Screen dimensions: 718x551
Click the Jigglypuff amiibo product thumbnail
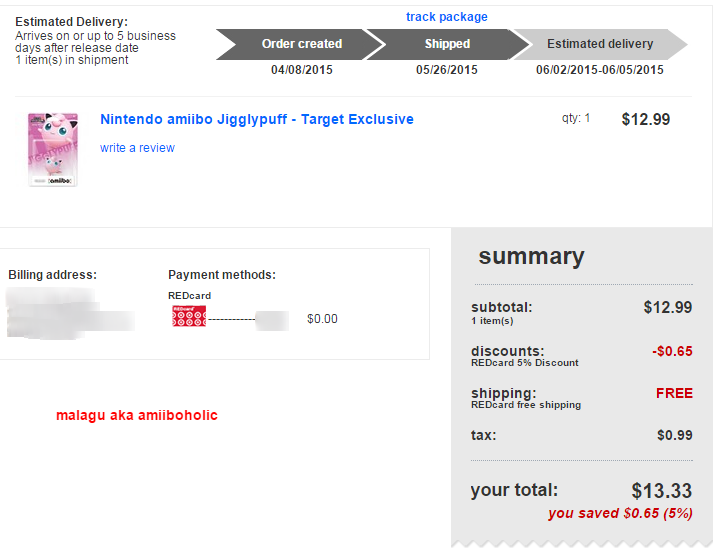pos(52,148)
